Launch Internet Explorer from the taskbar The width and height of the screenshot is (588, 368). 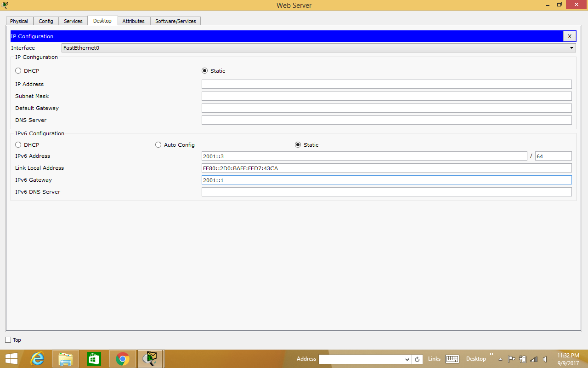pos(38,359)
